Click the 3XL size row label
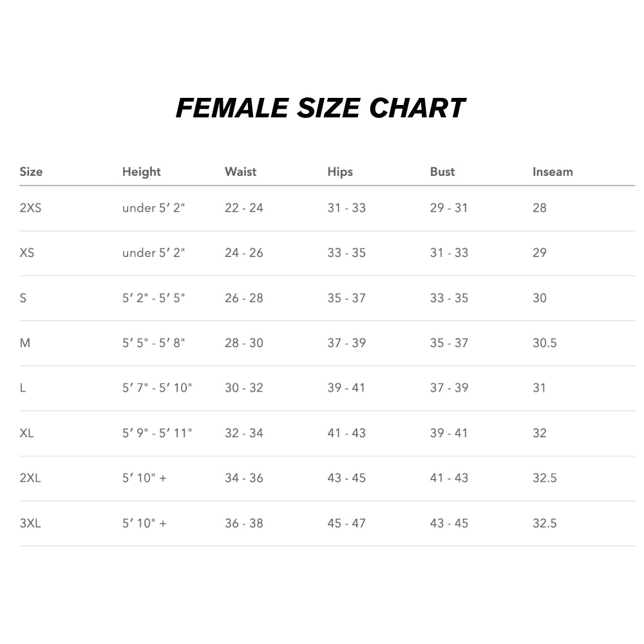Screen dimensions: 644x644 click(30, 524)
